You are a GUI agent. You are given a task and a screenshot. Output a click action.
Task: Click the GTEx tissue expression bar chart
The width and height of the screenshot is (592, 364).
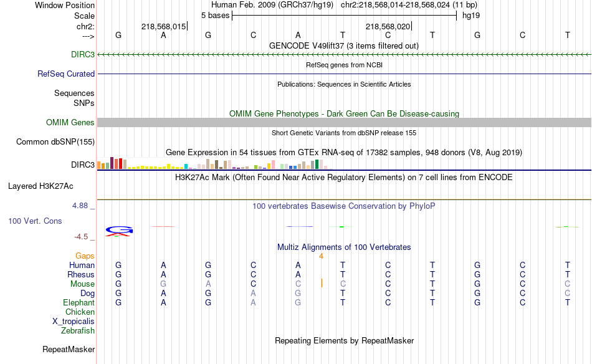(x=214, y=163)
